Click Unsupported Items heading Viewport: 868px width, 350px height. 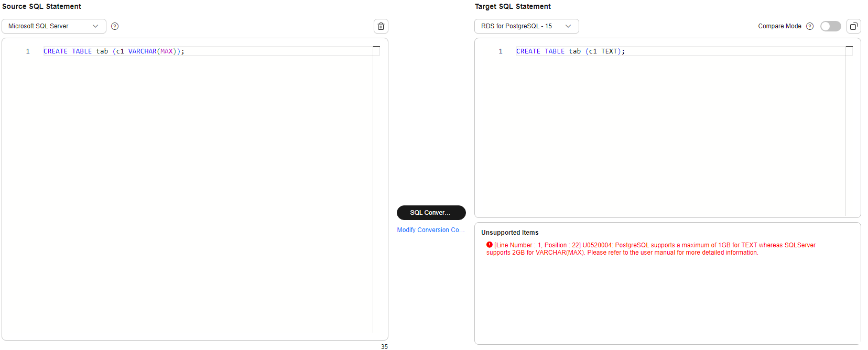click(x=510, y=233)
